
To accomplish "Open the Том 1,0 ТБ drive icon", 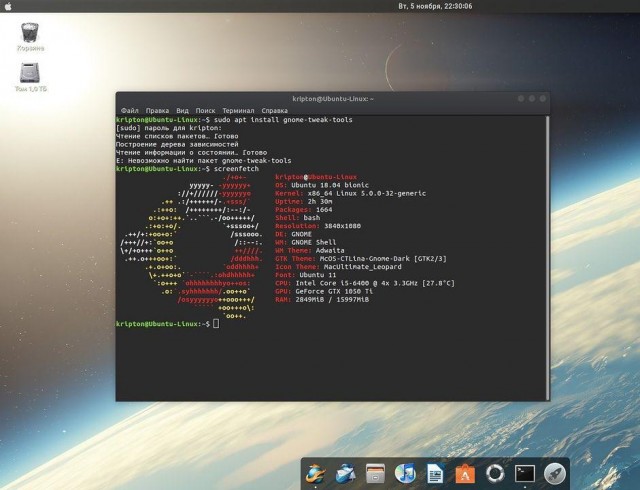I will (30, 77).
